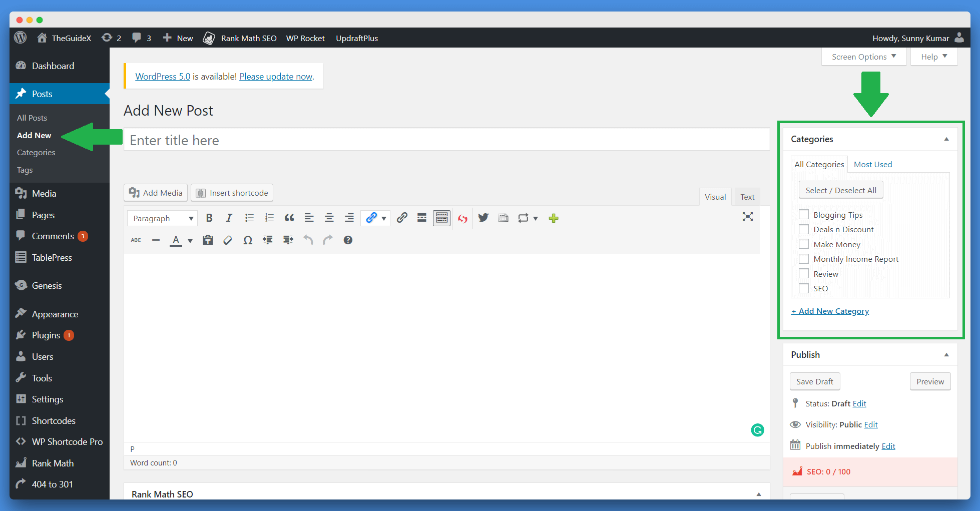Click the green plus toolbar icon
This screenshot has width=980, height=511.
[554, 218]
